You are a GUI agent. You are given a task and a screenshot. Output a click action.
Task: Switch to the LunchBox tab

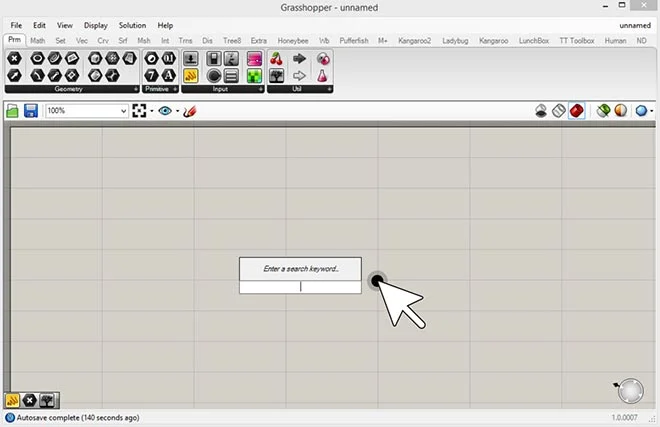(534, 41)
